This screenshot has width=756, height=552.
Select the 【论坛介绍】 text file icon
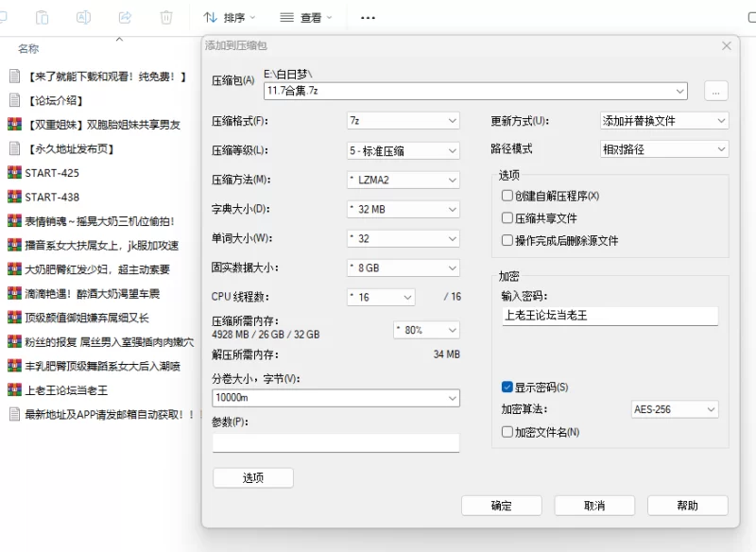pos(14,100)
